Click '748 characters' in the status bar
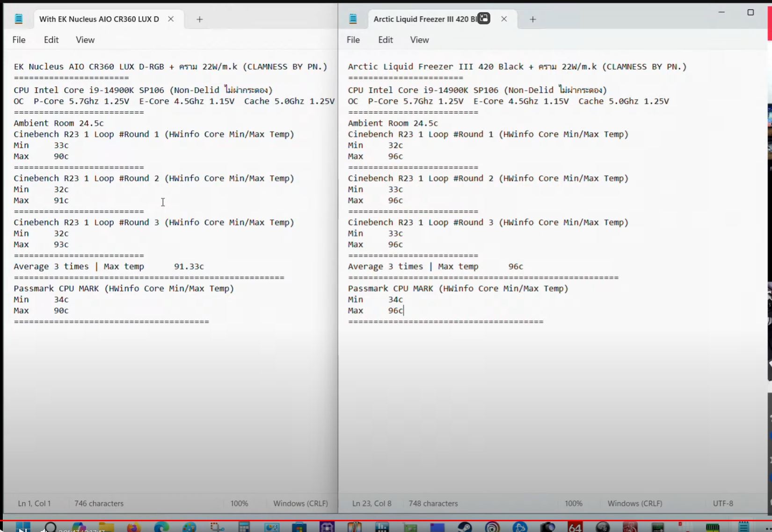772x532 pixels. [433, 503]
